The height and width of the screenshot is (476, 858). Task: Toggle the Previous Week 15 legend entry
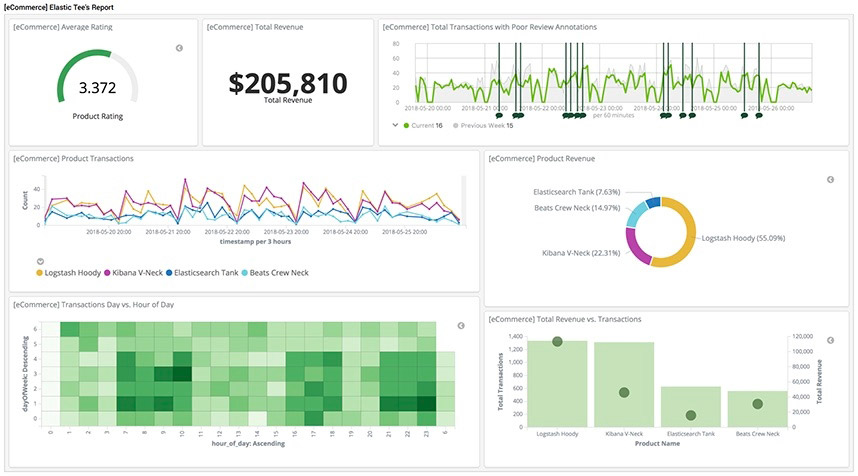(483, 125)
